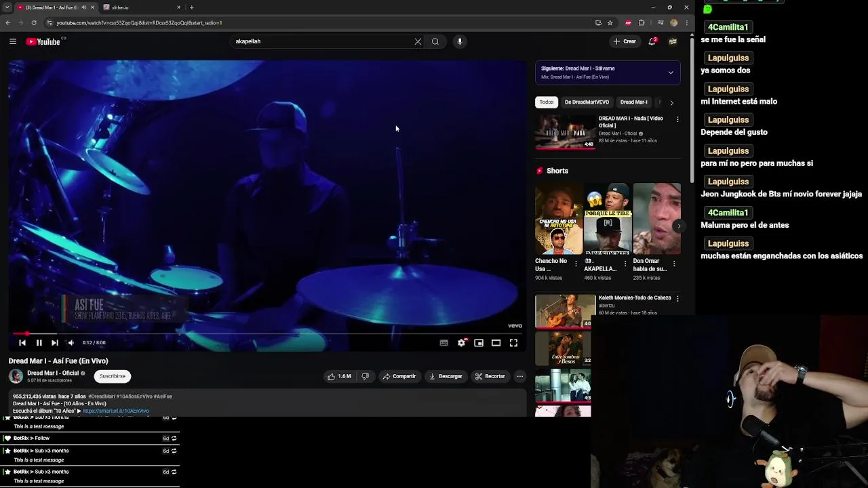
Task: Open player settings gear
Action: 461,343
